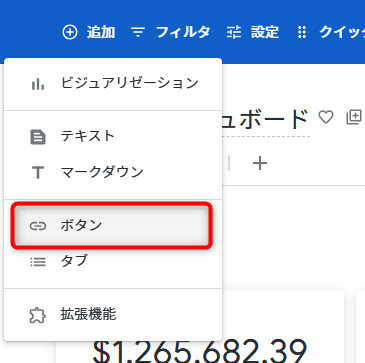Select the タブ menu entry
The height and width of the screenshot is (363, 365).
point(113,262)
